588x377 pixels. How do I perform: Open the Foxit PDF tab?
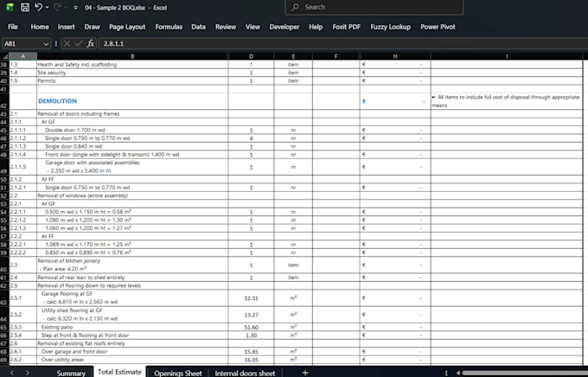pyautogui.click(x=347, y=27)
